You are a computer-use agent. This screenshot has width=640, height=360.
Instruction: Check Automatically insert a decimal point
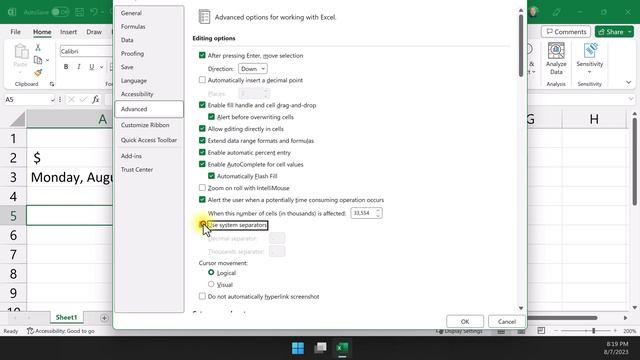click(x=202, y=80)
